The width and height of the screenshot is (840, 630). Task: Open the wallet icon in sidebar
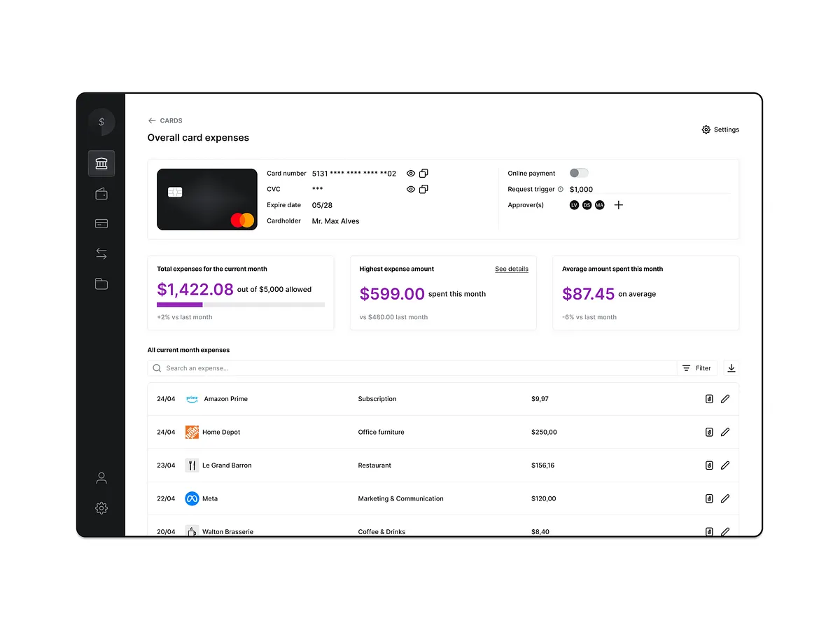coord(101,194)
